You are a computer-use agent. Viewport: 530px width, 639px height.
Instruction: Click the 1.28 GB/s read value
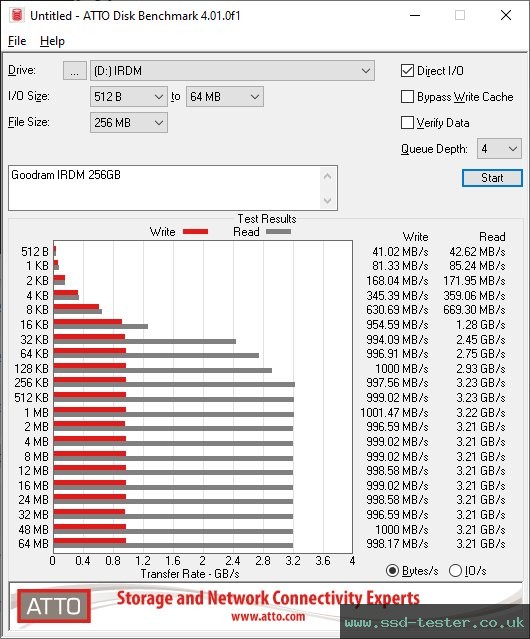coord(481,325)
